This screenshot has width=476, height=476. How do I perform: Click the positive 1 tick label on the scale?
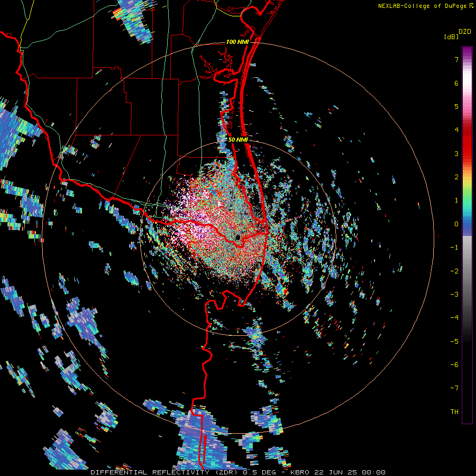456,200
